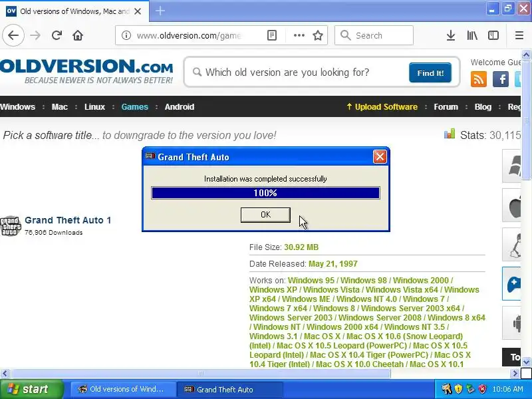
Task: Click the '30.92 MB' file size value
Action: pyautogui.click(x=301, y=247)
